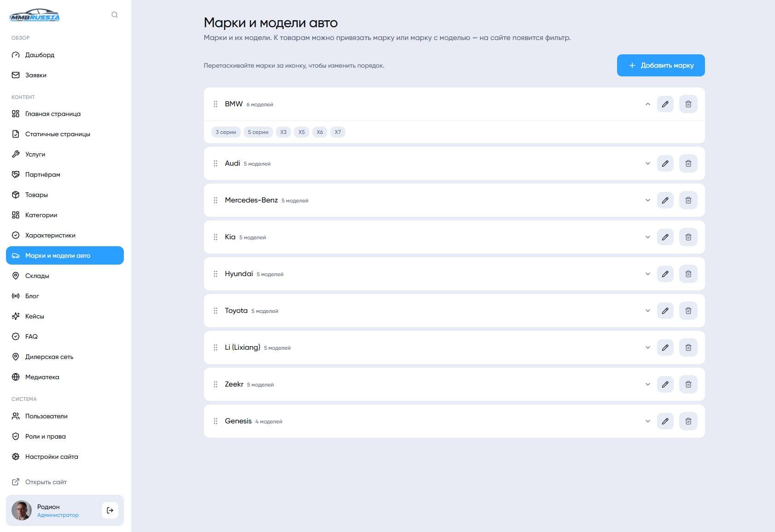Viewport: 775px width, 532px height.
Task: Expand the Toyota models list
Action: click(x=648, y=311)
